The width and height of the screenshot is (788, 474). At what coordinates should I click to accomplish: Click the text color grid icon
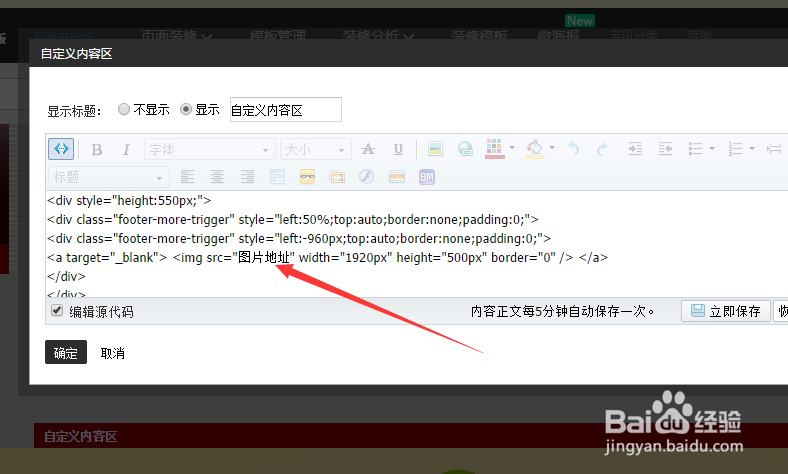[495, 149]
